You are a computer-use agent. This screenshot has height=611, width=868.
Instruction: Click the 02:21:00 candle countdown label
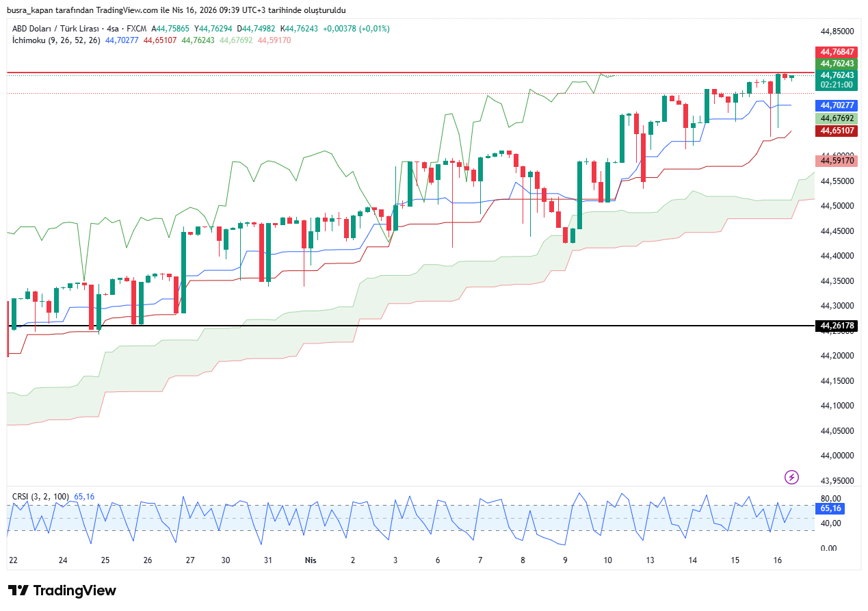(837, 85)
